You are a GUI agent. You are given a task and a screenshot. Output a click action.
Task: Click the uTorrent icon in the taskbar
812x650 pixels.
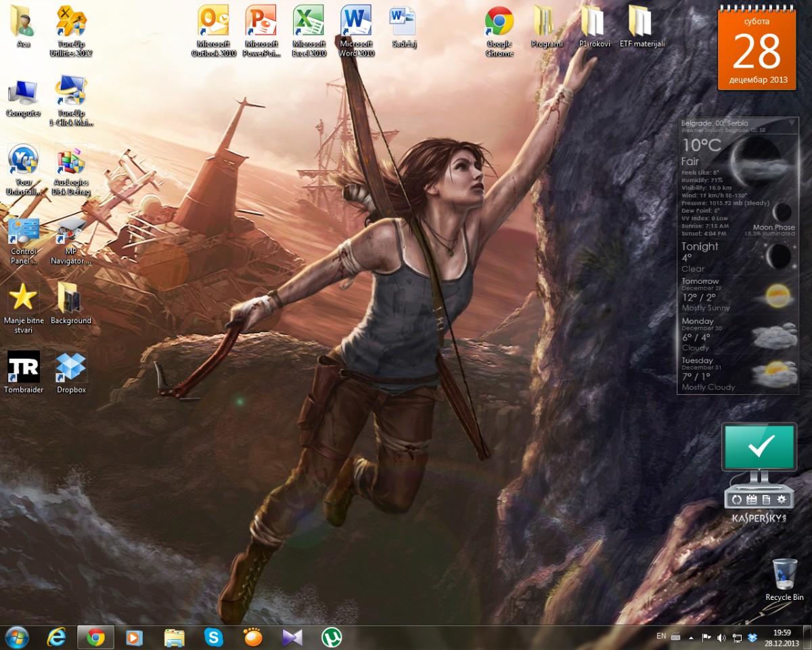pos(332,637)
